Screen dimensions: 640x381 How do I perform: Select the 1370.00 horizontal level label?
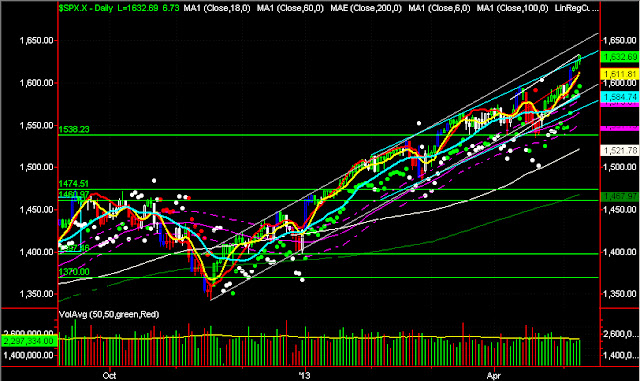(x=74, y=272)
